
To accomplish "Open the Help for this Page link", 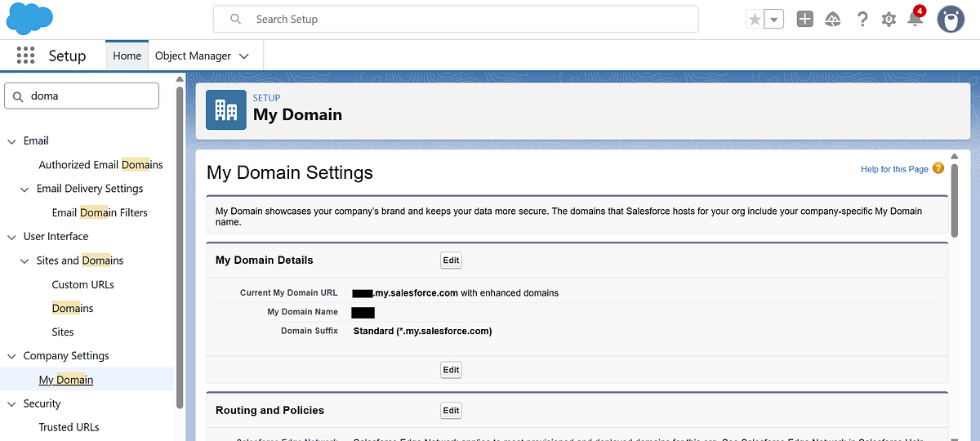I will [894, 169].
